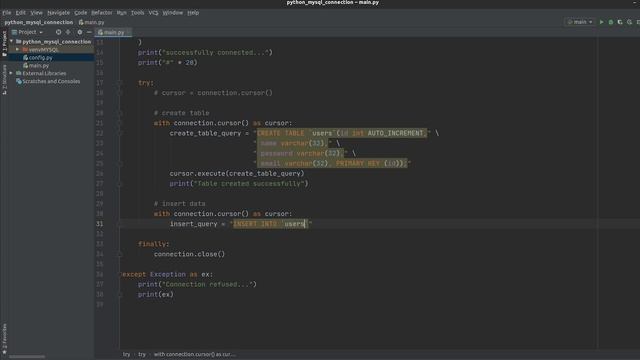The height and width of the screenshot is (360, 640).
Task: Click the '# create table' comment
Action: click(x=181, y=113)
